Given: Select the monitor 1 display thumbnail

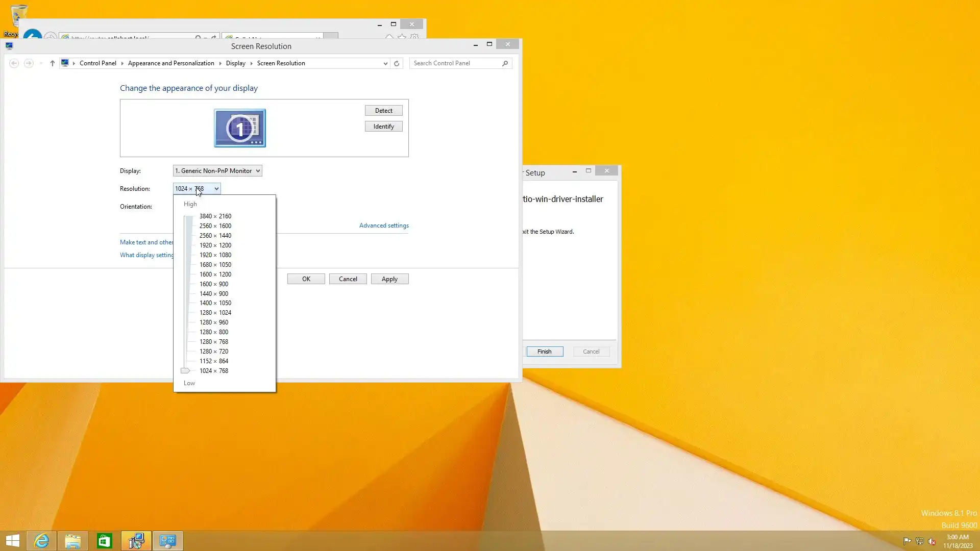Looking at the screenshot, I should pyautogui.click(x=240, y=128).
